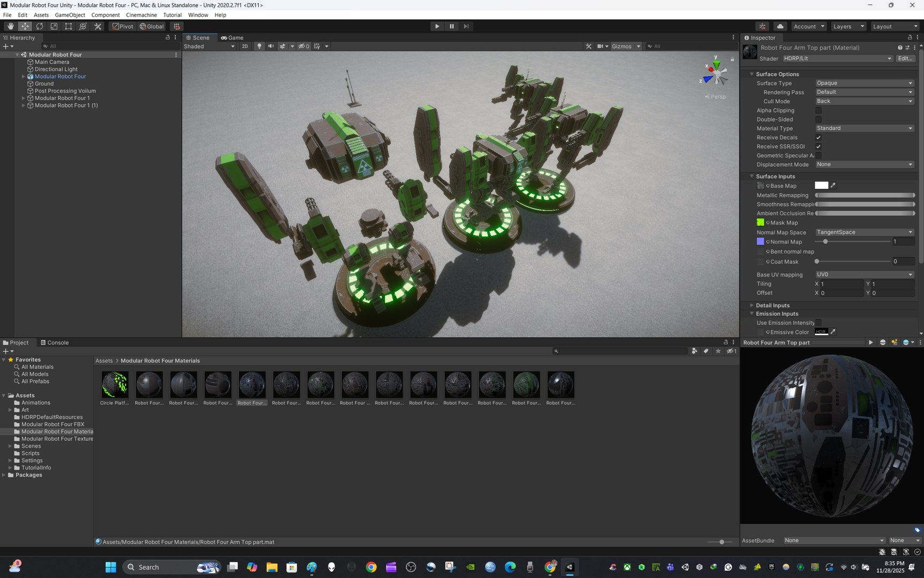
Task: Open Surface Type dropdown
Action: click(x=865, y=83)
